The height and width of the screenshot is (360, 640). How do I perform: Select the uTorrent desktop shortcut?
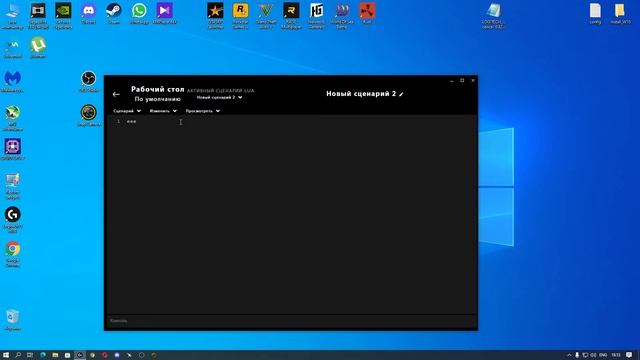[x=38, y=48]
